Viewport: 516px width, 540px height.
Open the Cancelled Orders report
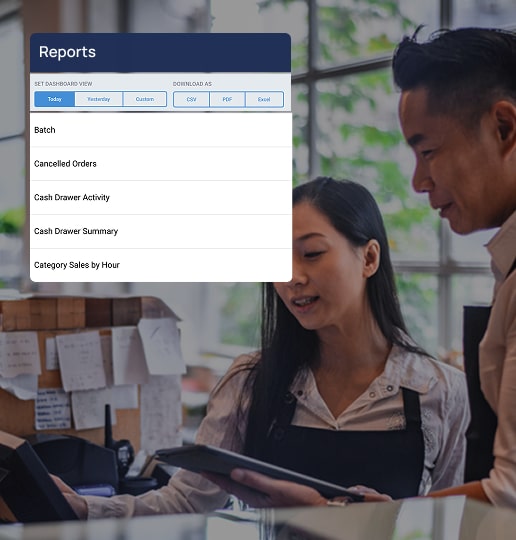(161, 164)
